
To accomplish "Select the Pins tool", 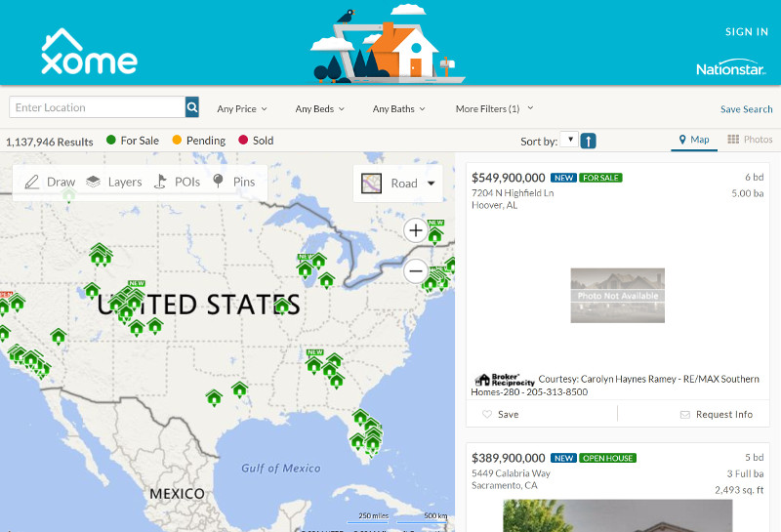I will [218, 181].
